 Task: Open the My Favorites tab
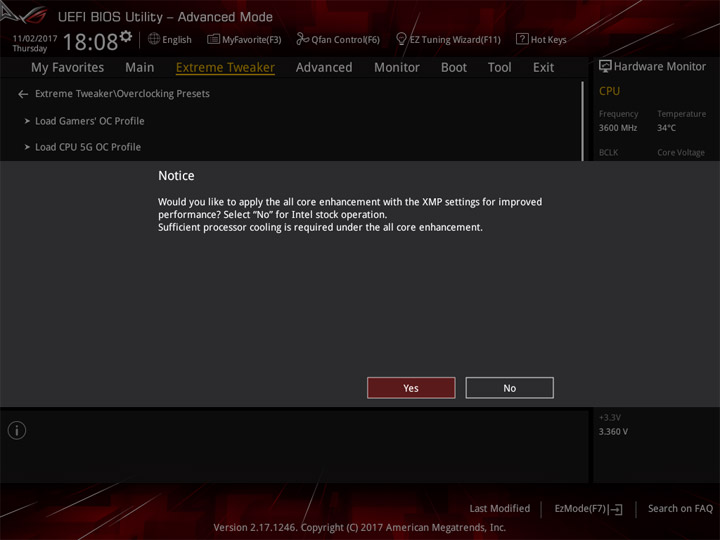[68, 68]
